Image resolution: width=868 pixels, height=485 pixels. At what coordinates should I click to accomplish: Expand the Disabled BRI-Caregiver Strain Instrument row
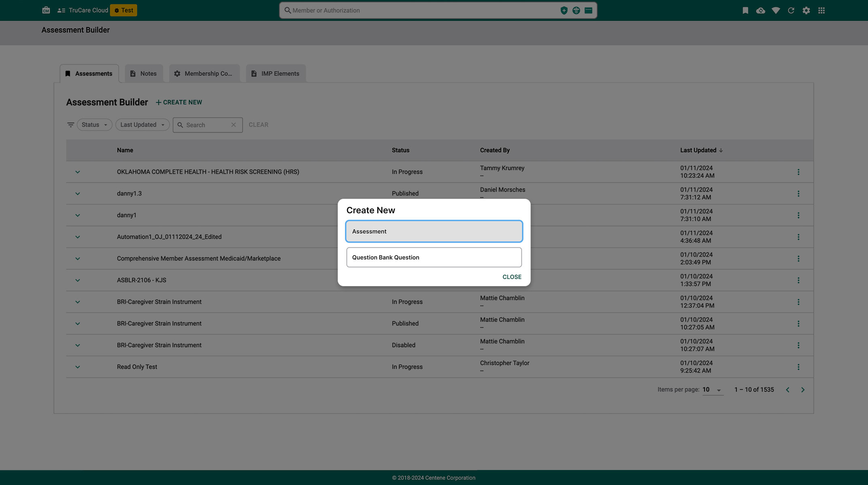(78, 345)
